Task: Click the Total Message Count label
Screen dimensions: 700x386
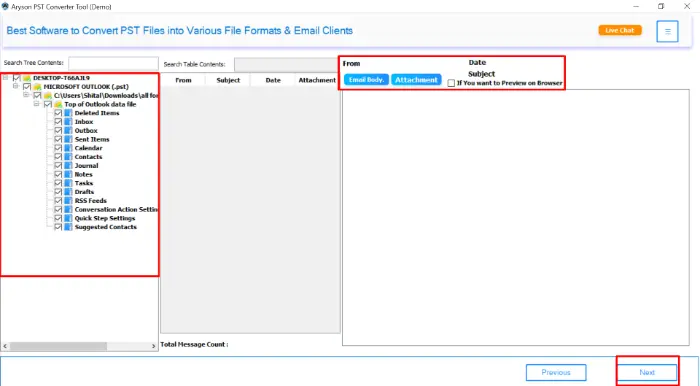Action: point(194,344)
